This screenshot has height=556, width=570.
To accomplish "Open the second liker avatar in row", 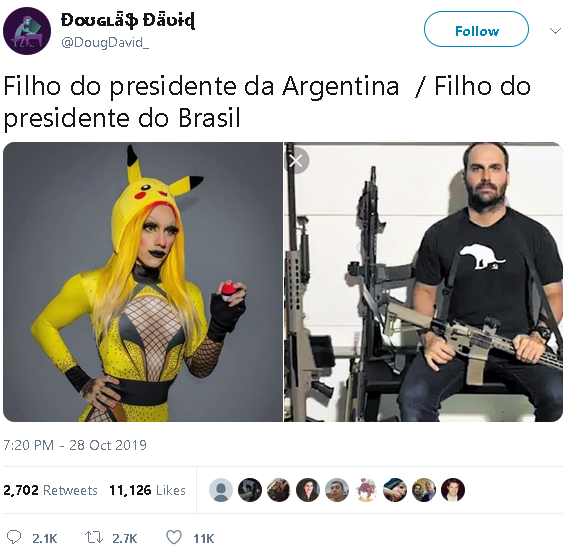I will (250, 490).
